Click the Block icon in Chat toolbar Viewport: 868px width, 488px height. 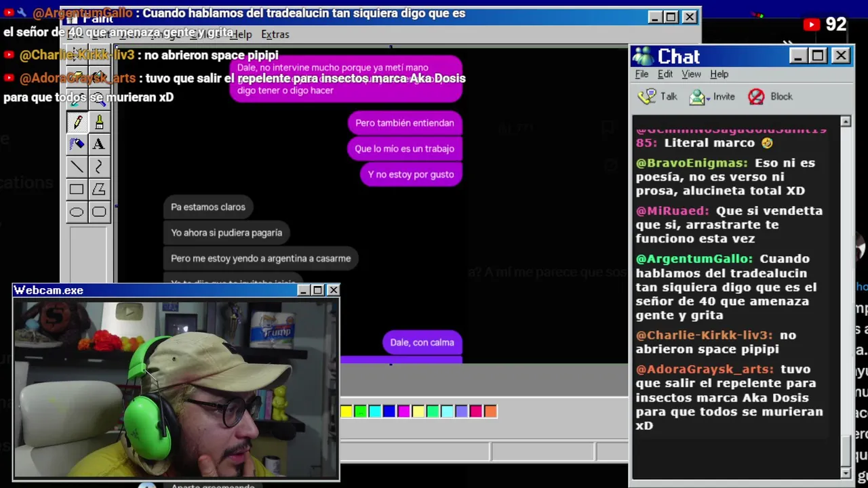pyautogui.click(x=756, y=97)
